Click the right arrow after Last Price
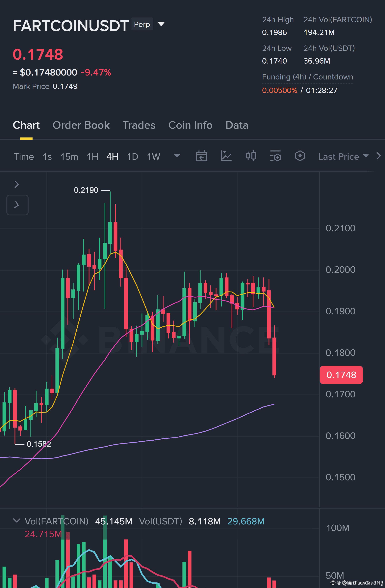 pyautogui.click(x=379, y=156)
